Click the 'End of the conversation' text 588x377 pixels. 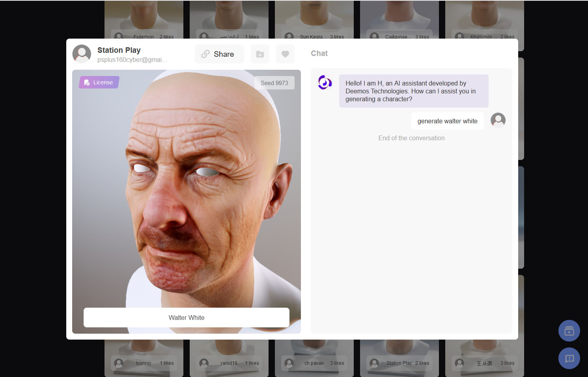(411, 138)
